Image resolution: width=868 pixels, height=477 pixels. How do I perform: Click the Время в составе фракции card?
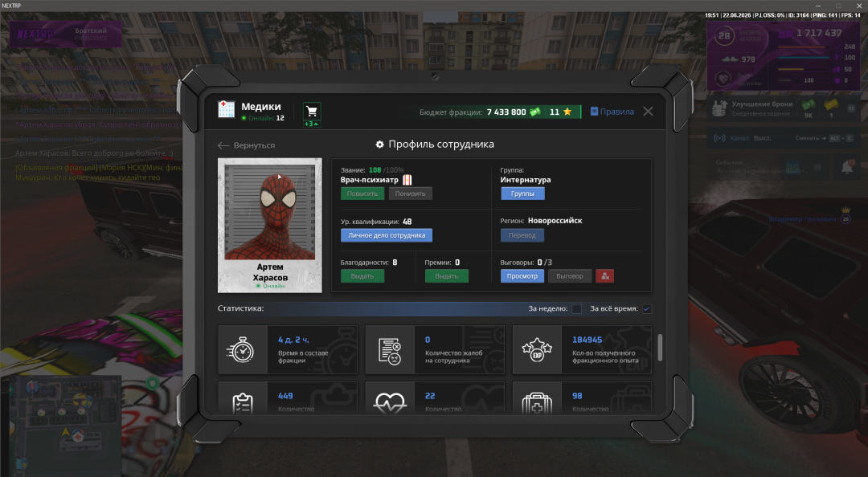(288, 350)
